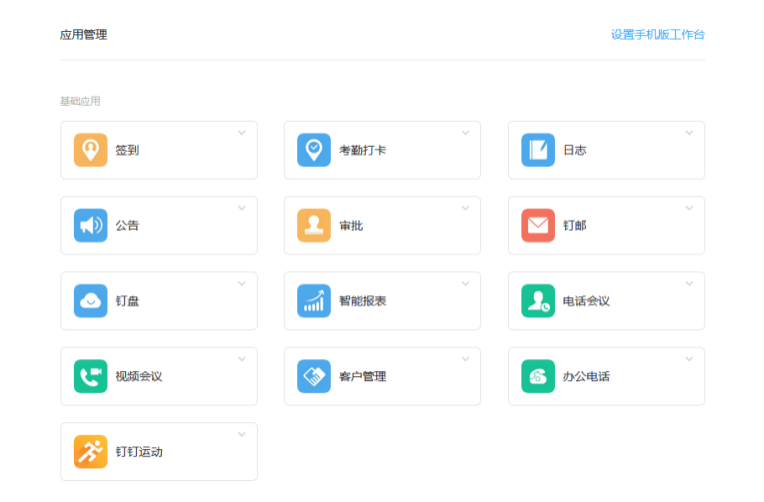Image resolution: width=764 pixels, height=502 pixels.
Task: Open the 考勤打卡 attendance pin icon
Action: click(x=314, y=150)
